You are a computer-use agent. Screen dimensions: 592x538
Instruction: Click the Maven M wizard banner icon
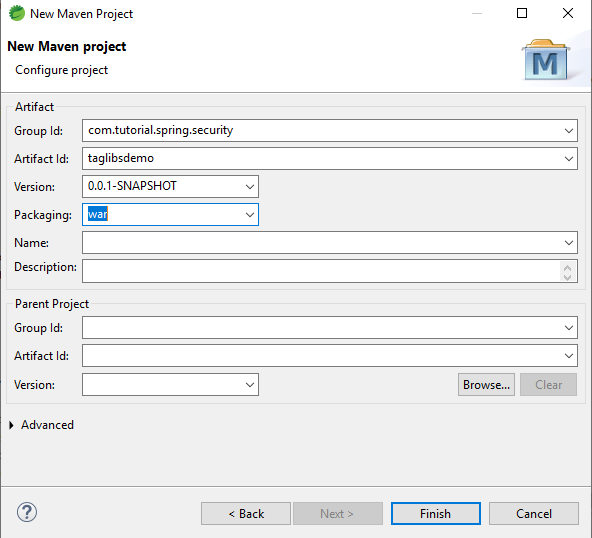click(546, 60)
